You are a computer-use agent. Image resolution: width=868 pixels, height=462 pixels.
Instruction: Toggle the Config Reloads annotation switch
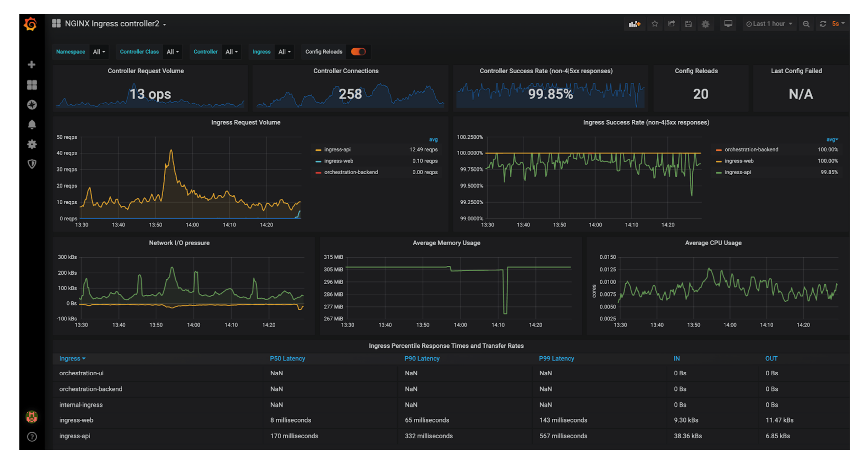[x=358, y=52]
